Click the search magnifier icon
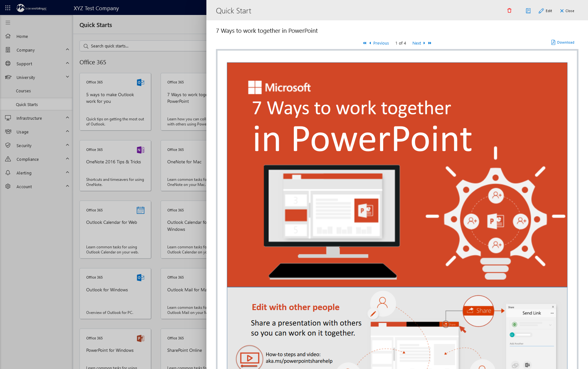 click(86, 46)
